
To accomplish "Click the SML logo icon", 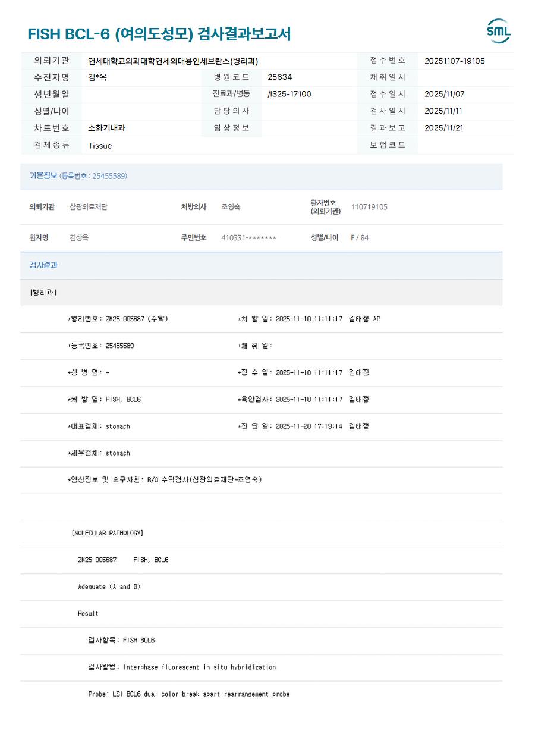I will 498,31.
